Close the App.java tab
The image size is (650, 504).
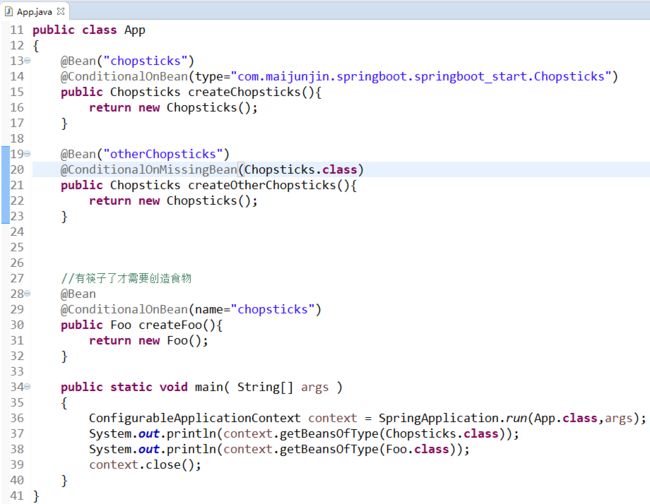[61, 11]
